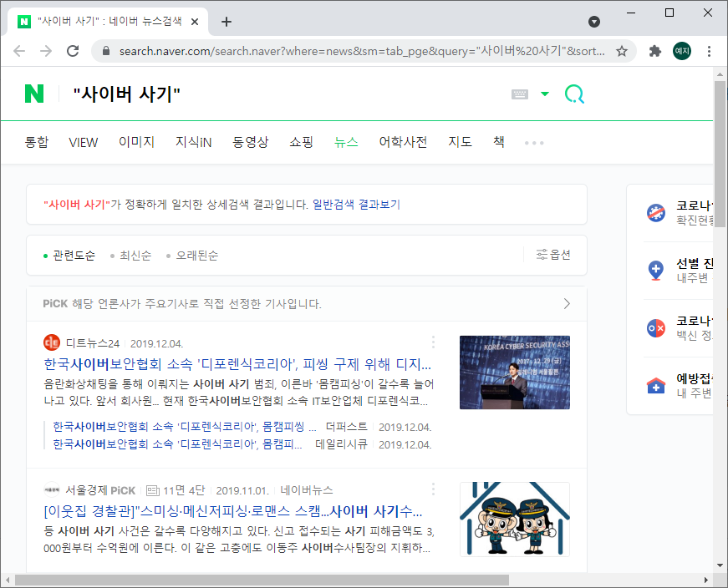Switch to the 쇼핑 tab
Image resolution: width=728 pixels, height=588 pixels.
(x=300, y=142)
